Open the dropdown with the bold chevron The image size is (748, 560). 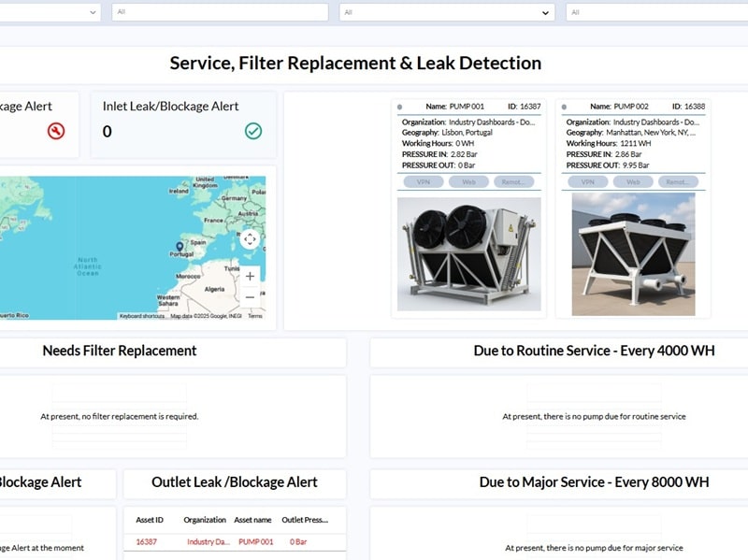click(x=546, y=12)
